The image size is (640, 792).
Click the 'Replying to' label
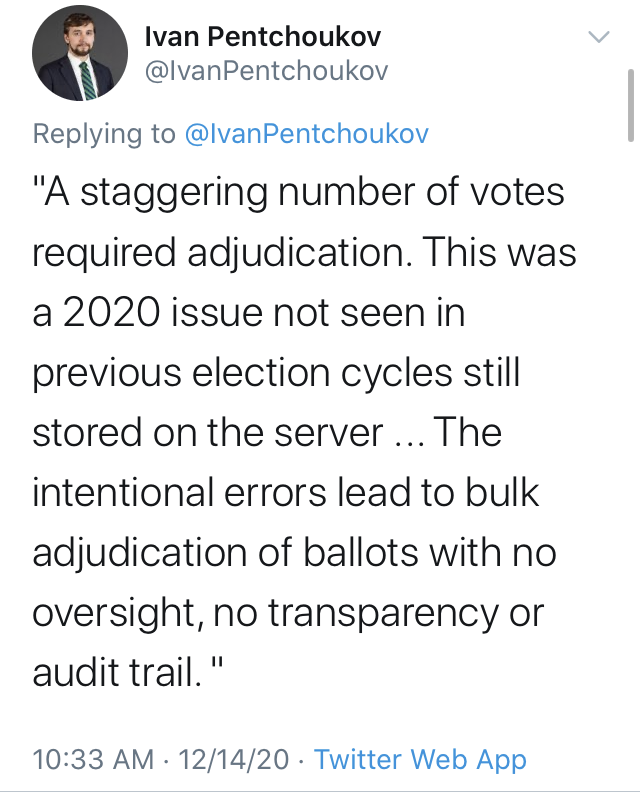point(104,134)
